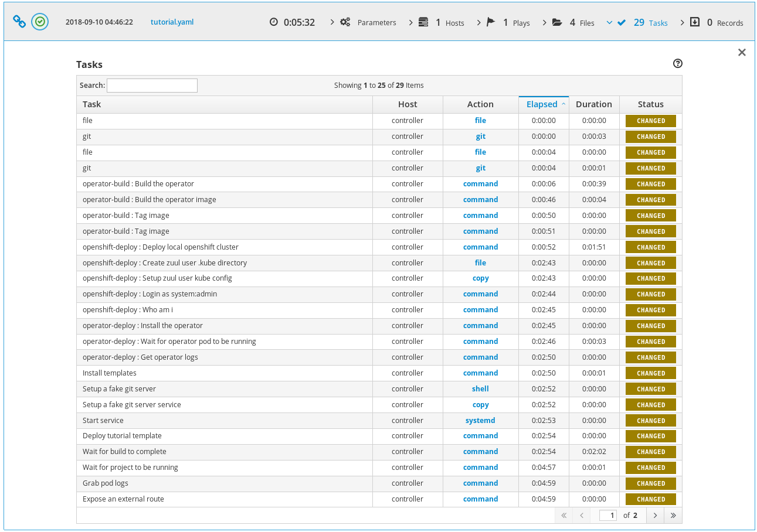Image resolution: width=757 pixels, height=532 pixels.
Task: Expand the Records section chevron
Action: (682, 22)
